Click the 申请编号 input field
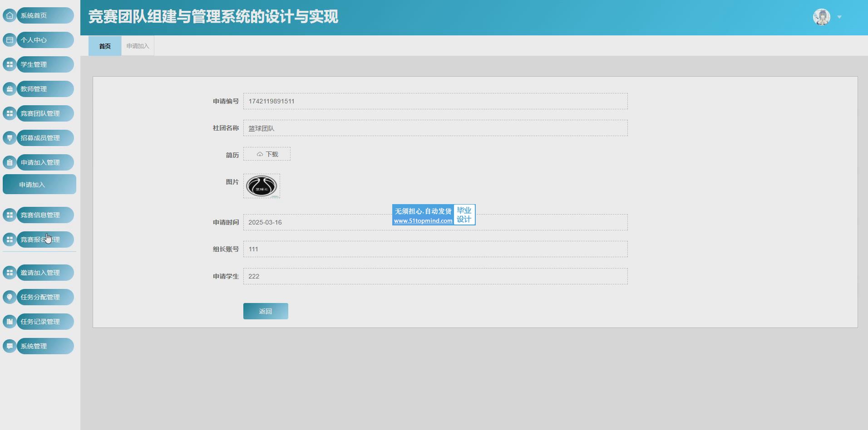The height and width of the screenshot is (430, 868). (x=435, y=101)
